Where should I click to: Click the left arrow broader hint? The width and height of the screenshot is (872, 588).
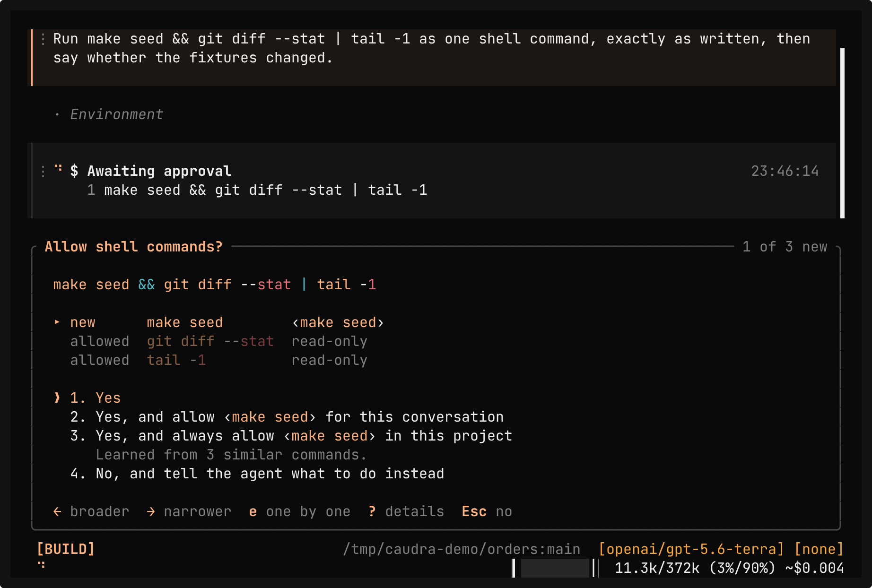[x=91, y=511]
